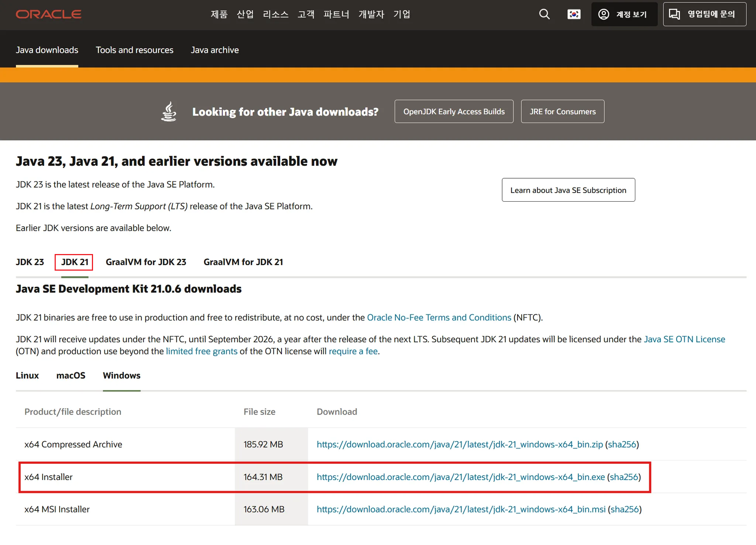Viewport: 756px width, 545px height.
Task: Switch to the Linux platform tab
Action: coord(27,376)
